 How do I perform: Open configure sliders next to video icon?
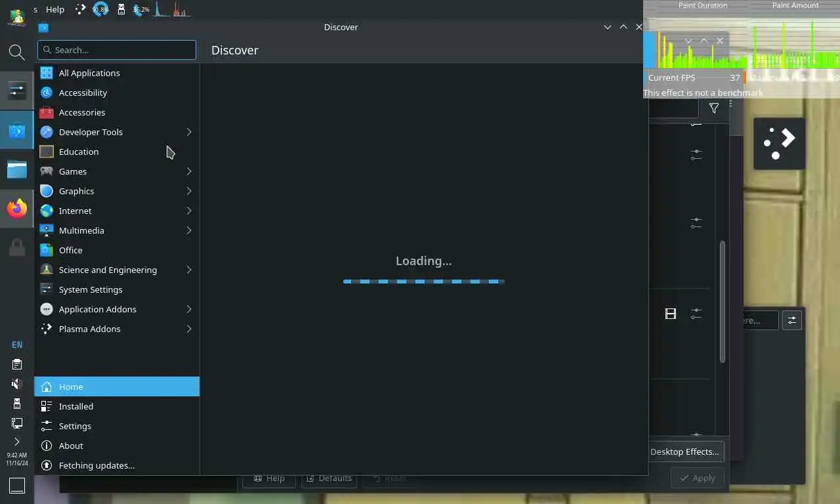(696, 314)
